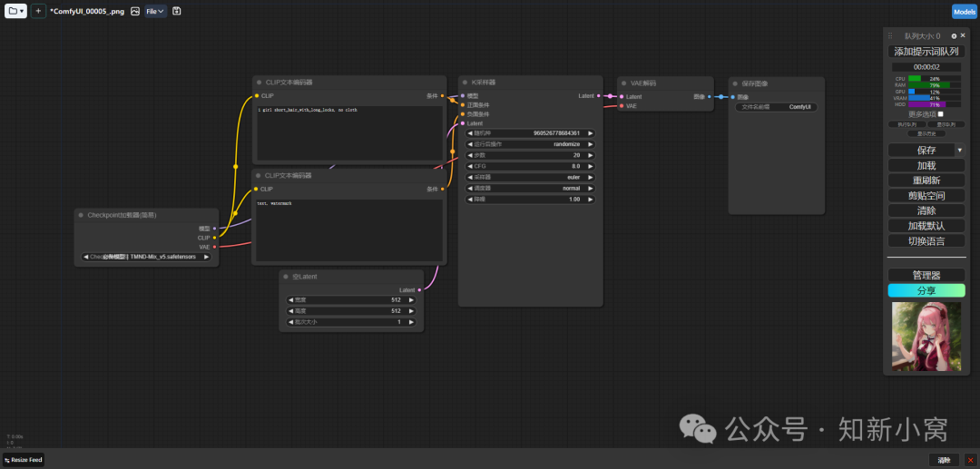
Task: Click the 清除 button in side panel
Action: click(926, 210)
